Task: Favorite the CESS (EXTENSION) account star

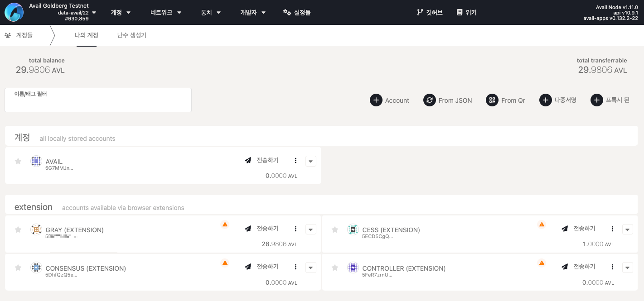Action: (335, 229)
